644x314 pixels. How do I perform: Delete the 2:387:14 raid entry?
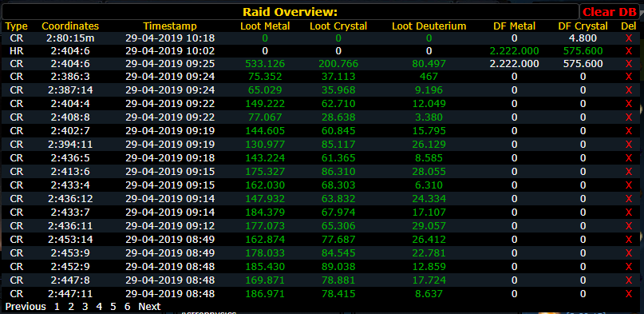click(628, 90)
